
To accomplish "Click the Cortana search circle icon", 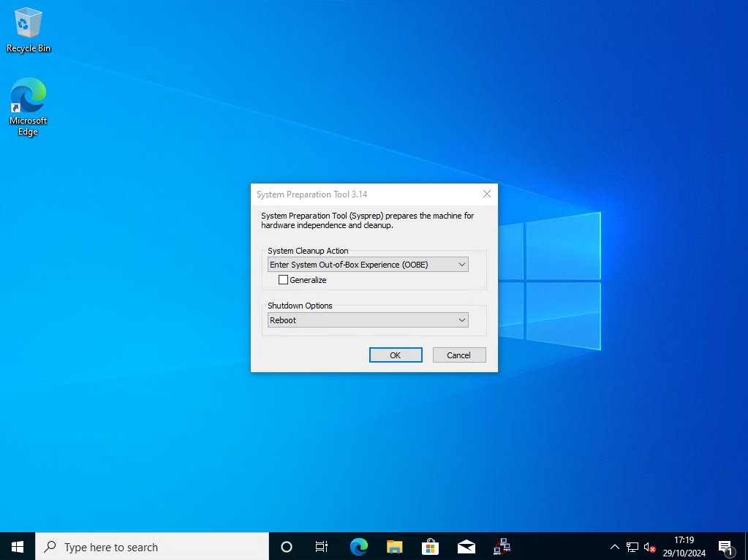I will point(286,546).
